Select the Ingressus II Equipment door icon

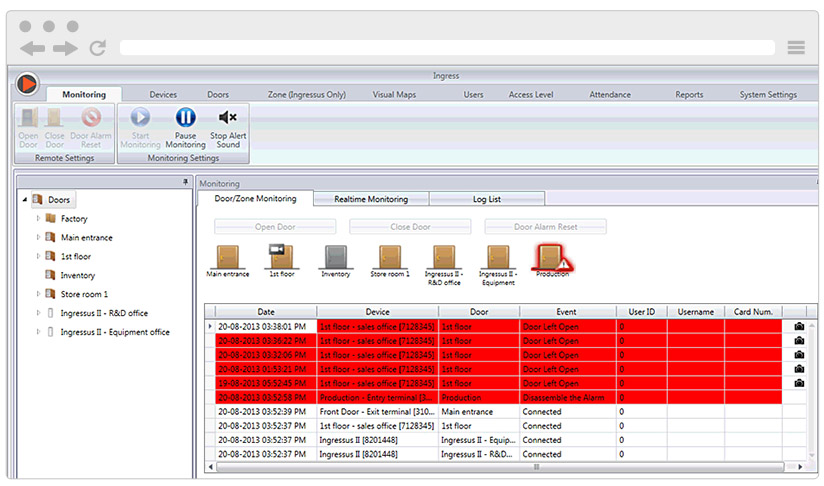tap(498, 257)
